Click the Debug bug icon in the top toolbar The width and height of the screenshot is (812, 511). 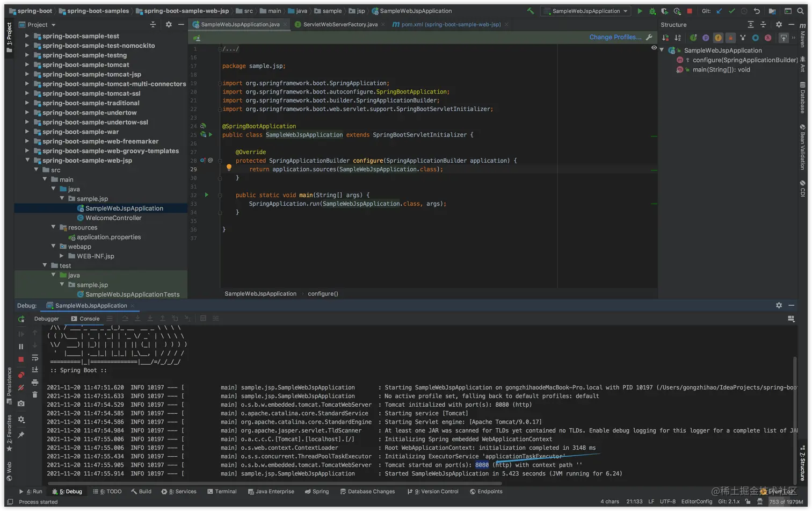coord(652,11)
